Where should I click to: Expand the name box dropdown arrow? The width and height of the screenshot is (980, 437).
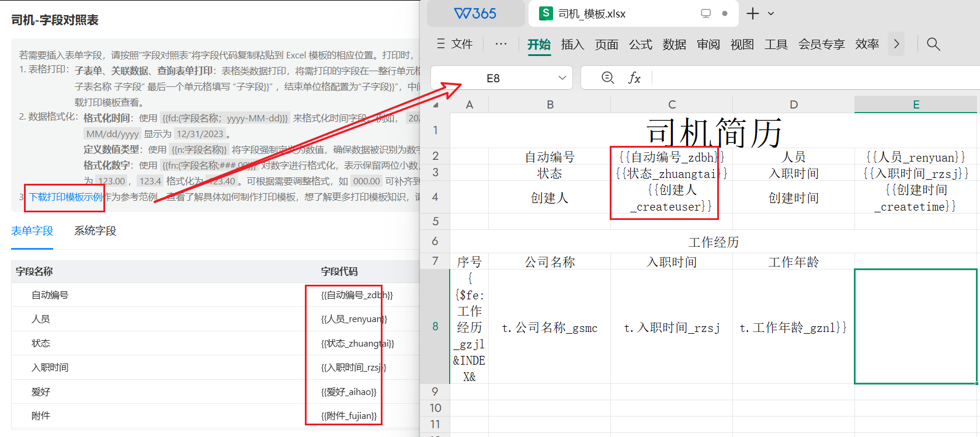pos(562,78)
